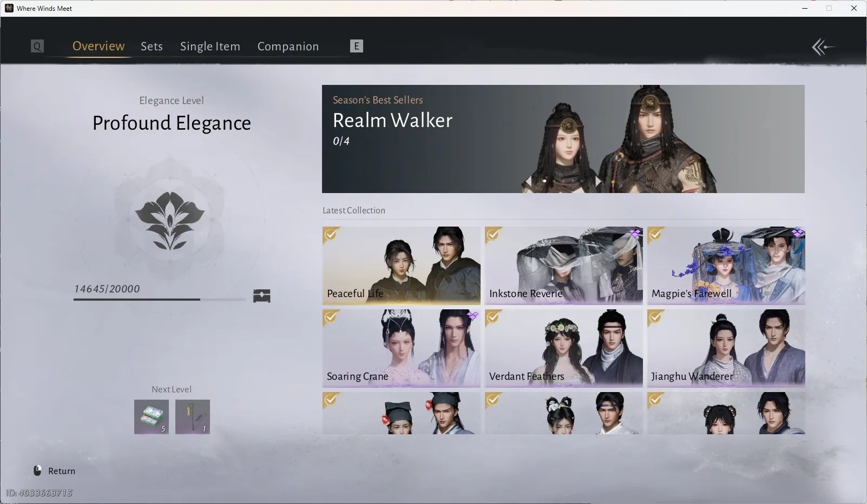Click the back arrow icon at top right
The height and width of the screenshot is (504, 867).
[823, 47]
